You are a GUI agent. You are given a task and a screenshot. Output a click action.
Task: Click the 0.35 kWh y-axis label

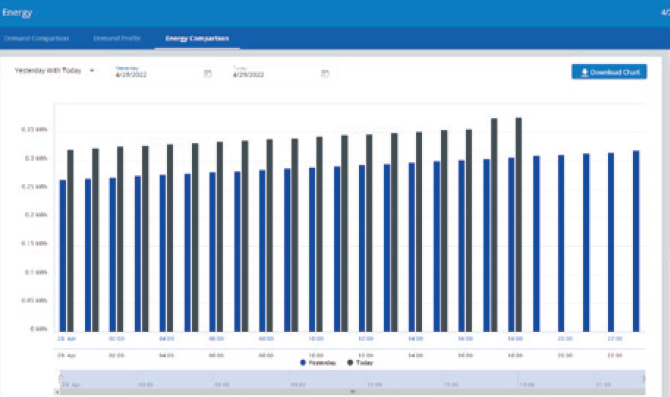[x=34, y=129]
